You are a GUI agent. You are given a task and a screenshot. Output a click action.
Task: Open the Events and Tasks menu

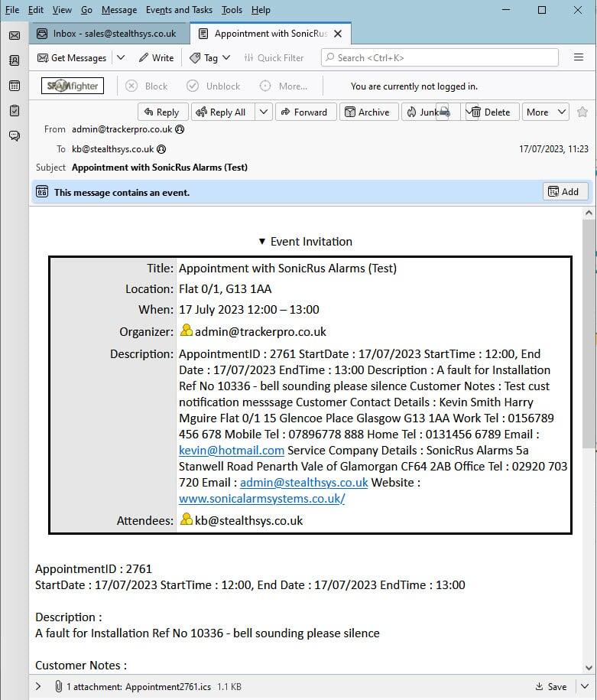(179, 10)
